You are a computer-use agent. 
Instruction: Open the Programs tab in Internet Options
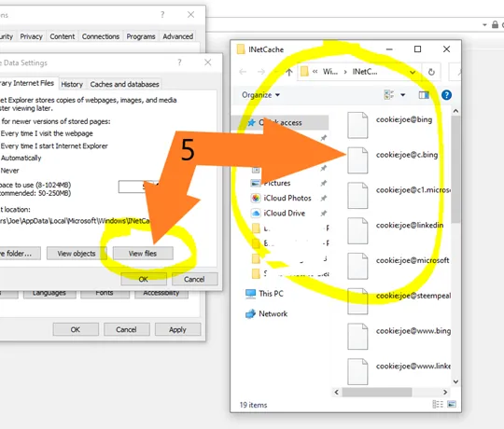point(141,36)
